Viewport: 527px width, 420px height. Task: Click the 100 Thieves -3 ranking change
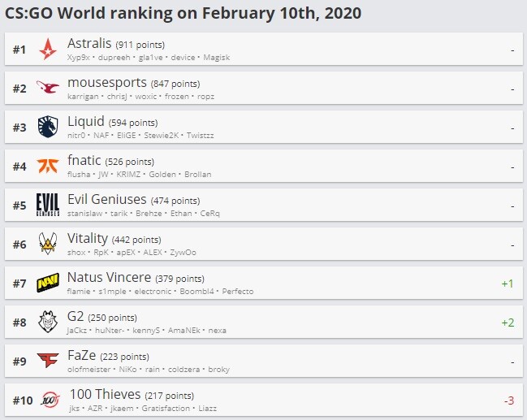(508, 401)
